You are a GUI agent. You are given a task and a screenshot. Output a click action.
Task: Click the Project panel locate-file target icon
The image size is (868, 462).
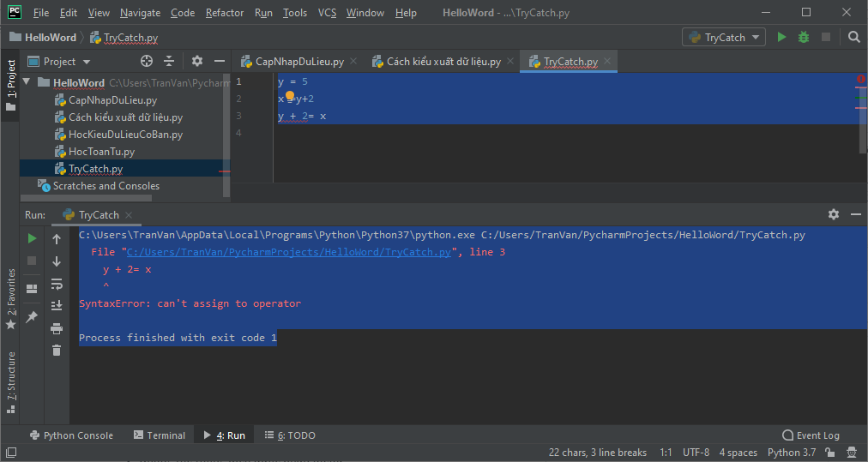[x=147, y=62]
